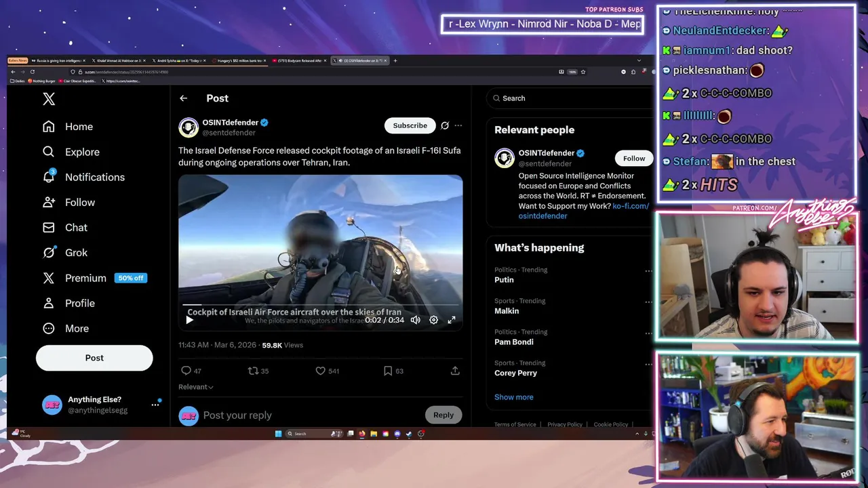Open the trending topic Malkin
The width and height of the screenshot is (868, 488).
pyautogui.click(x=507, y=311)
